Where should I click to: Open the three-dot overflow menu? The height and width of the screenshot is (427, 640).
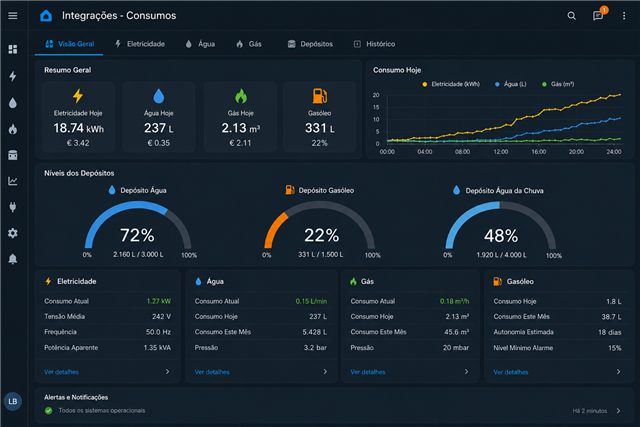624,16
